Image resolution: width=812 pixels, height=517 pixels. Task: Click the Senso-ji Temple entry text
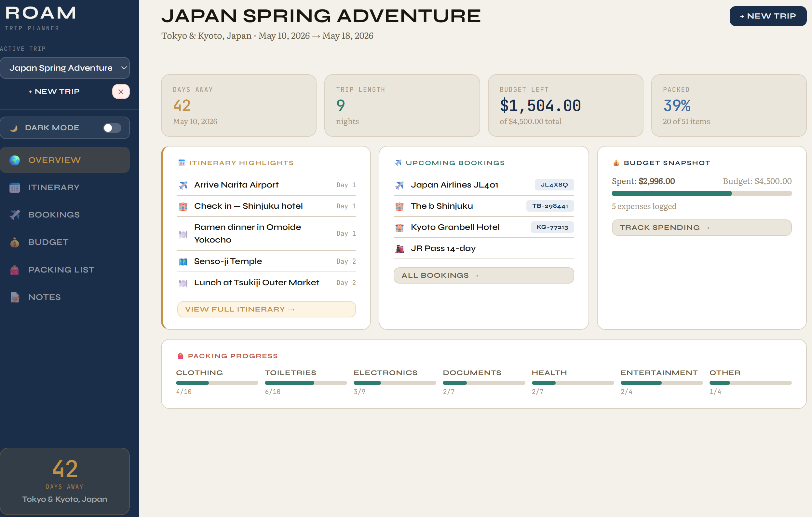(228, 261)
